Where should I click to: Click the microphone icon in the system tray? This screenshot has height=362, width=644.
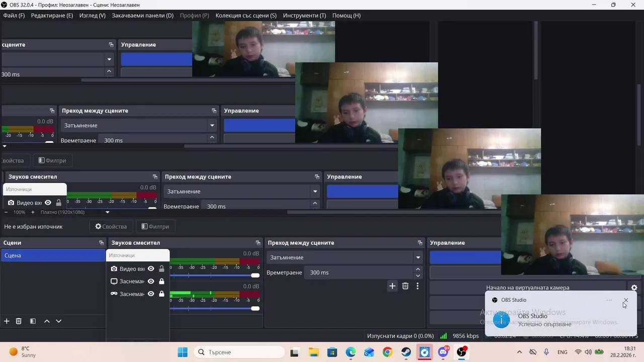tap(546, 352)
